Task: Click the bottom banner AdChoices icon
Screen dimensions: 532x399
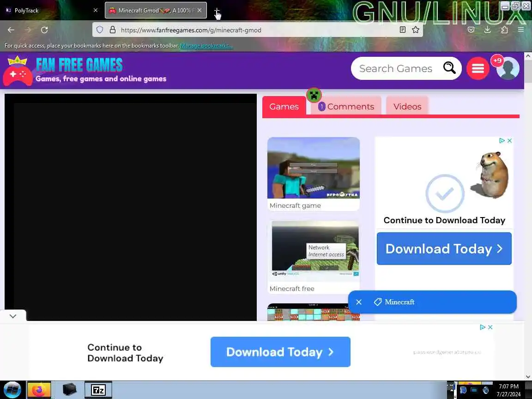Action: coord(483,327)
